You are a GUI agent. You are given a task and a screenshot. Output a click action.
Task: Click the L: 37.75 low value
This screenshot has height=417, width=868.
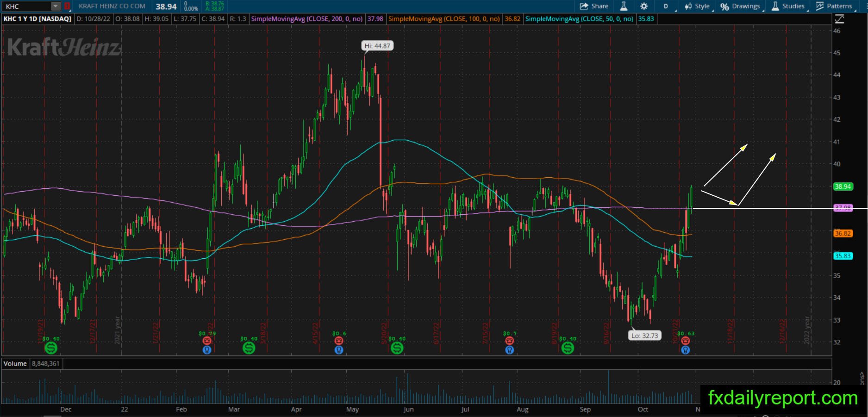click(x=185, y=19)
